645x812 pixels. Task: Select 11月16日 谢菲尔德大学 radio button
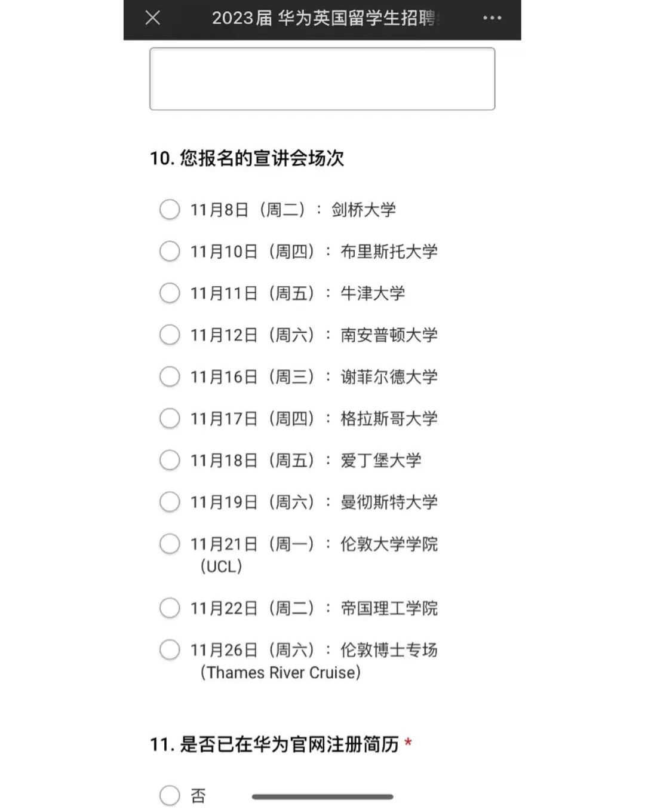pos(170,377)
